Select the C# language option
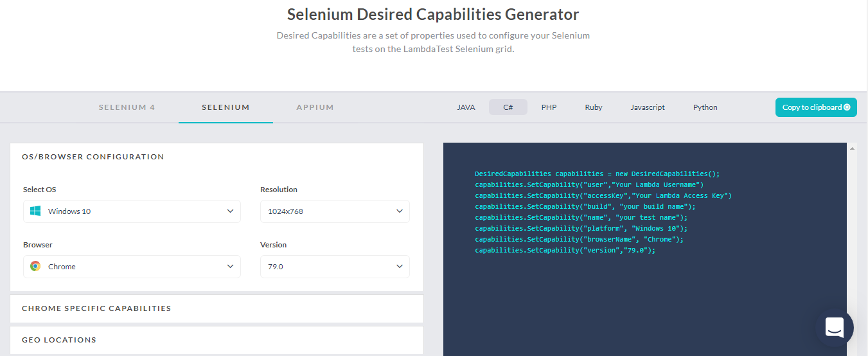The width and height of the screenshot is (868, 356). point(508,107)
